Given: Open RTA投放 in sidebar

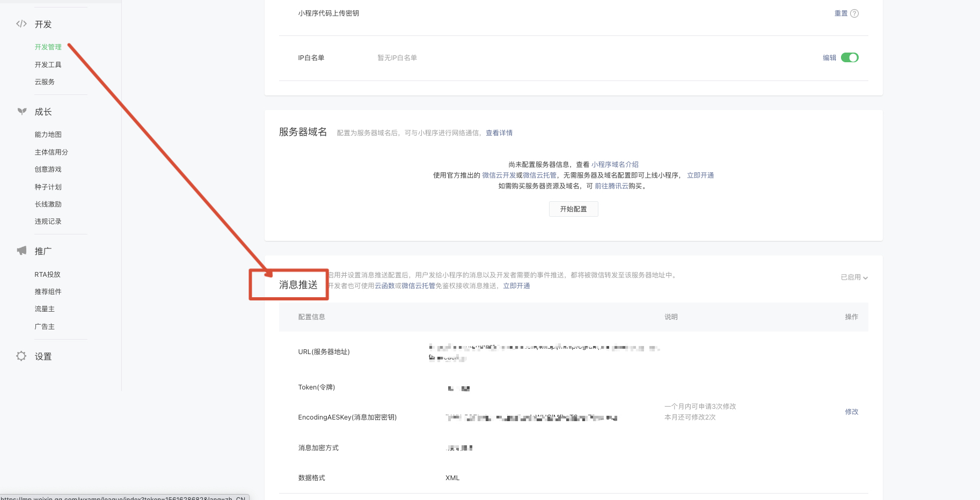Looking at the screenshot, I should (x=48, y=275).
